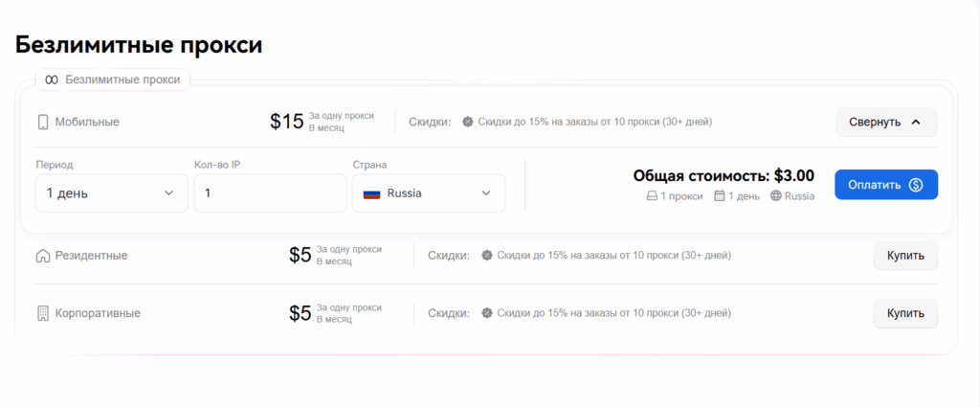Click the Корпоративные row title

tap(98, 313)
